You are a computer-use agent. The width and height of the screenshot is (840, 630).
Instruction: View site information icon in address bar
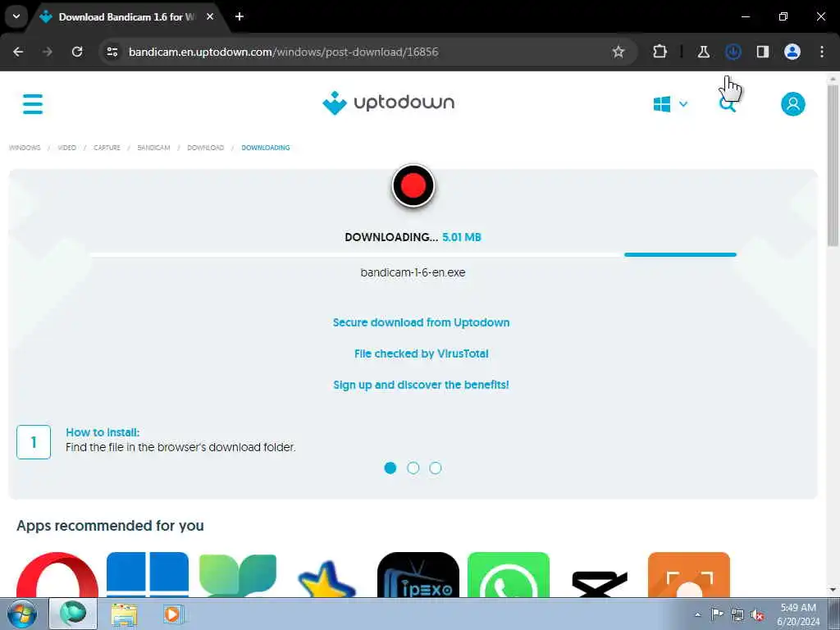[112, 52]
